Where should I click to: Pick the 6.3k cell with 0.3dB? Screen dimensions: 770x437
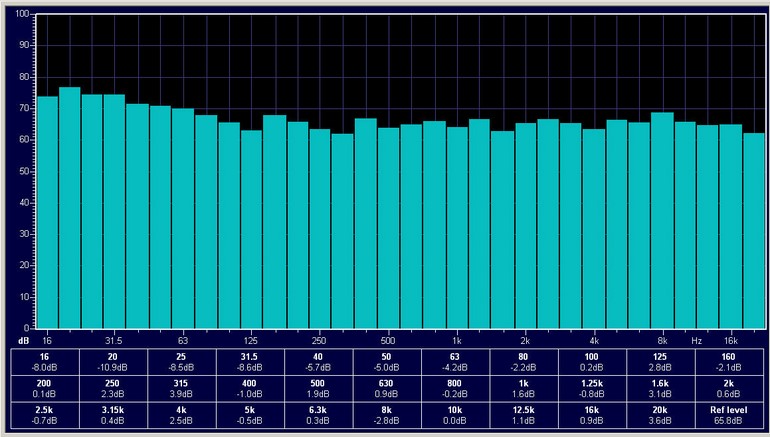pyautogui.click(x=318, y=415)
